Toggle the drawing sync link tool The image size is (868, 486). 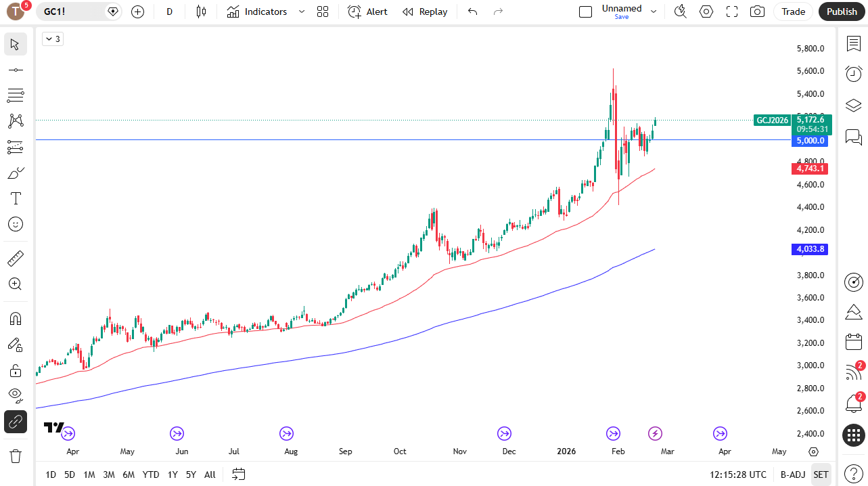[x=15, y=422]
